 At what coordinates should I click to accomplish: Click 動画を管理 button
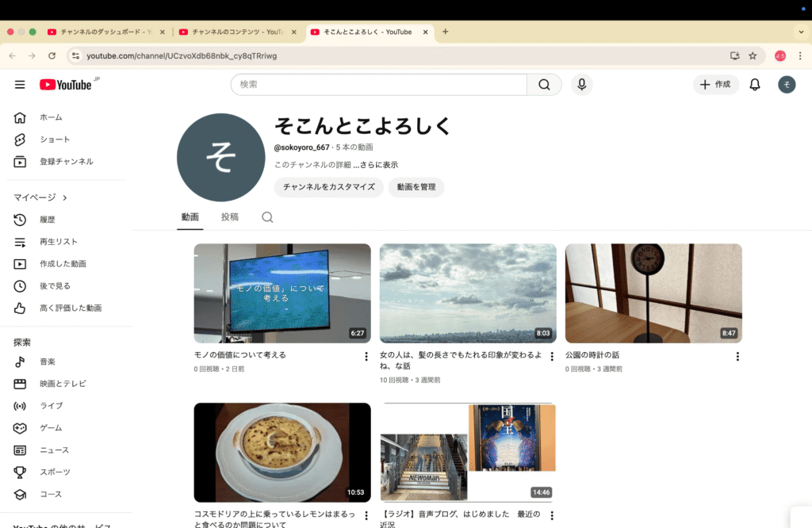coord(416,187)
